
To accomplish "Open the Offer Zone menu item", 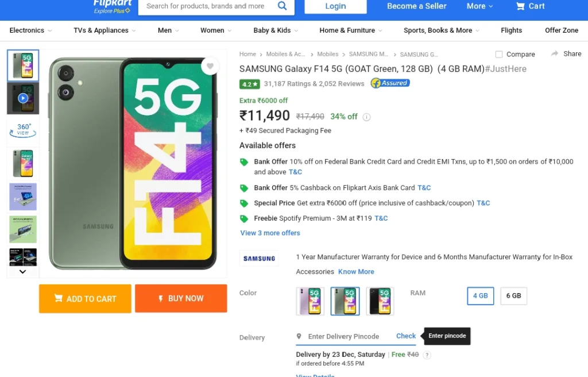I will (562, 30).
